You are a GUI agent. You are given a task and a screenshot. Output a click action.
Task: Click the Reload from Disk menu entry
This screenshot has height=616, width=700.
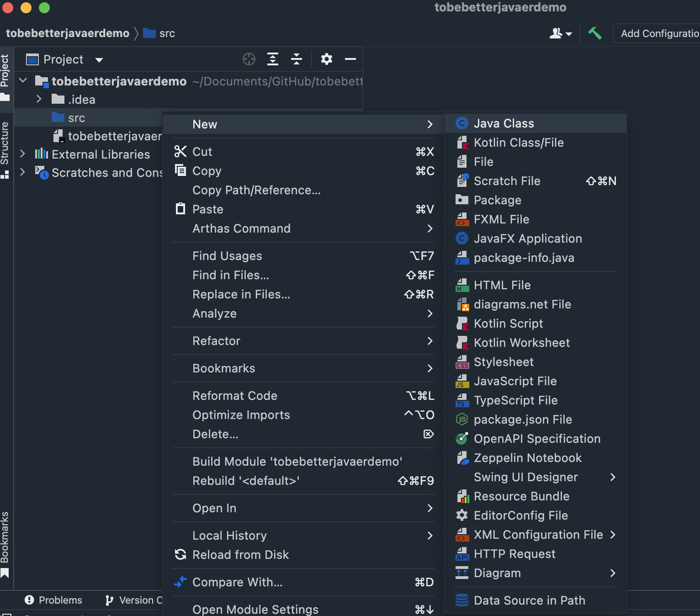click(x=240, y=555)
